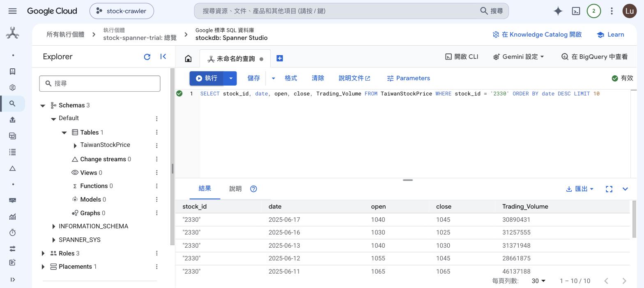Open the 說明文件 documentation link
The image size is (644, 288).
click(354, 78)
